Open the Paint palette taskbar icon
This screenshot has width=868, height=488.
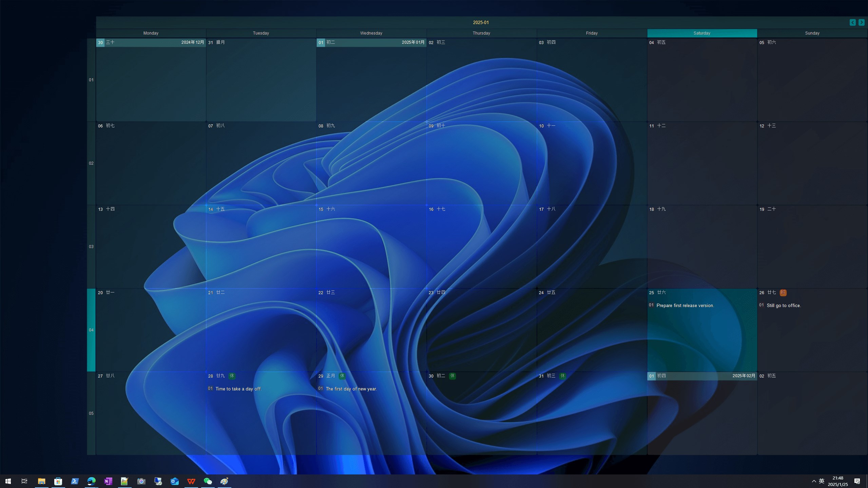tap(224, 481)
